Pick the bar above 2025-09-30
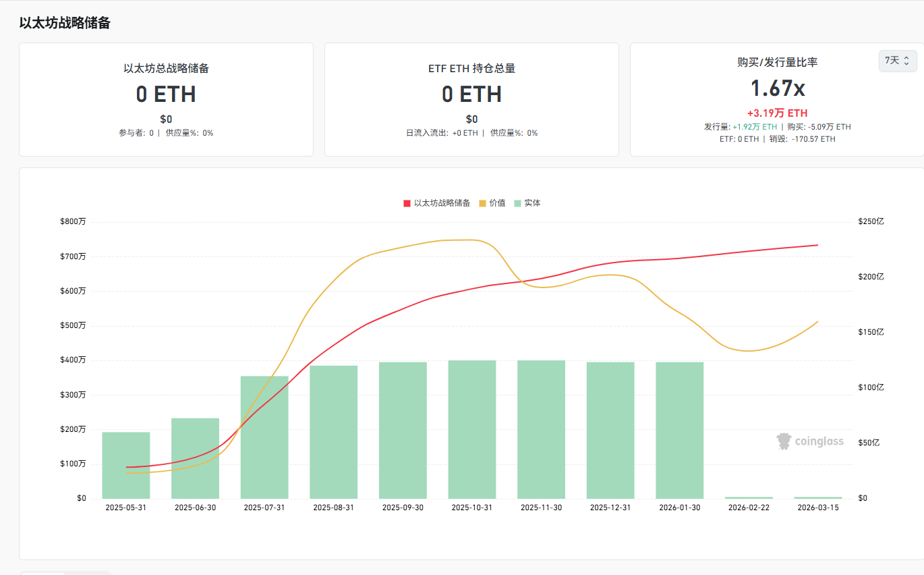924x575 pixels. (x=403, y=431)
